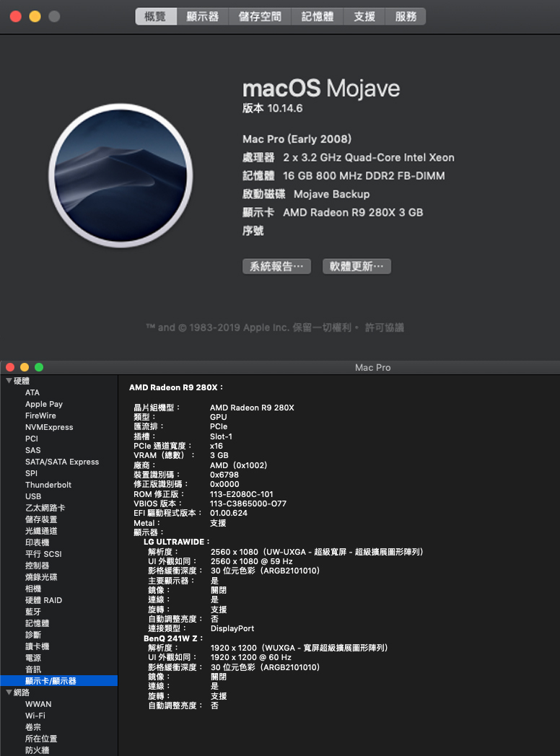Click the 系統報告… button
The image size is (560, 756).
coord(276,266)
